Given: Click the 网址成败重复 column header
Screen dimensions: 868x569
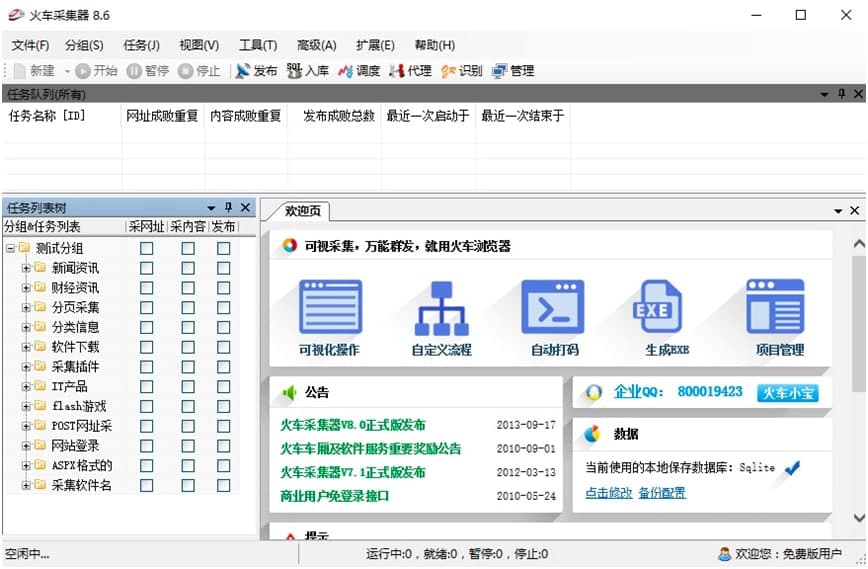Looking at the screenshot, I should (x=162, y=116).
